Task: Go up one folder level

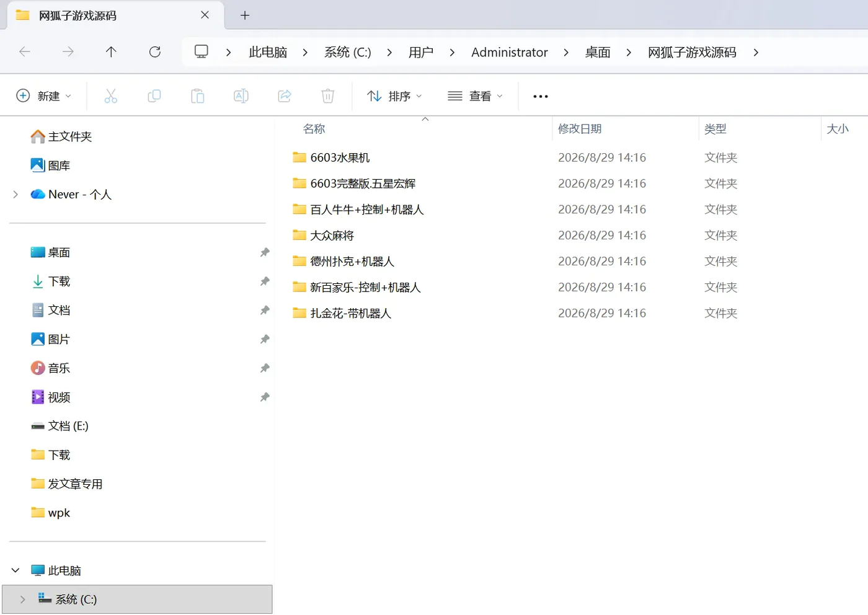Action: pyautogui.click(x=111, y=52)
